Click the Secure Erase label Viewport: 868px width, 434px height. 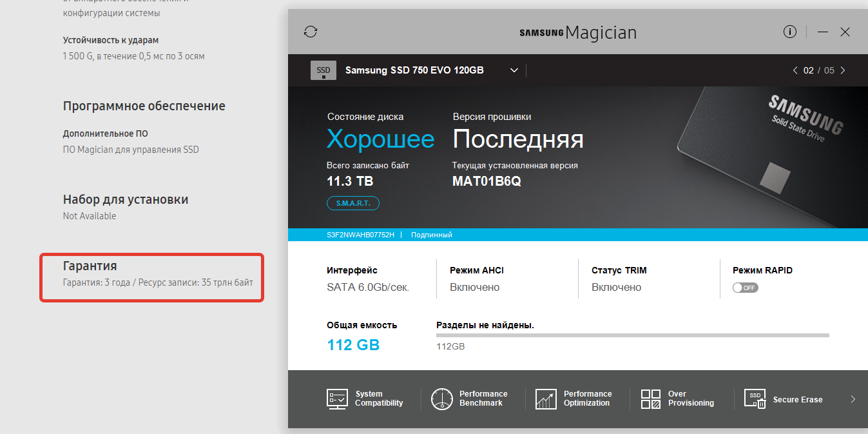(x=798, y=400)
